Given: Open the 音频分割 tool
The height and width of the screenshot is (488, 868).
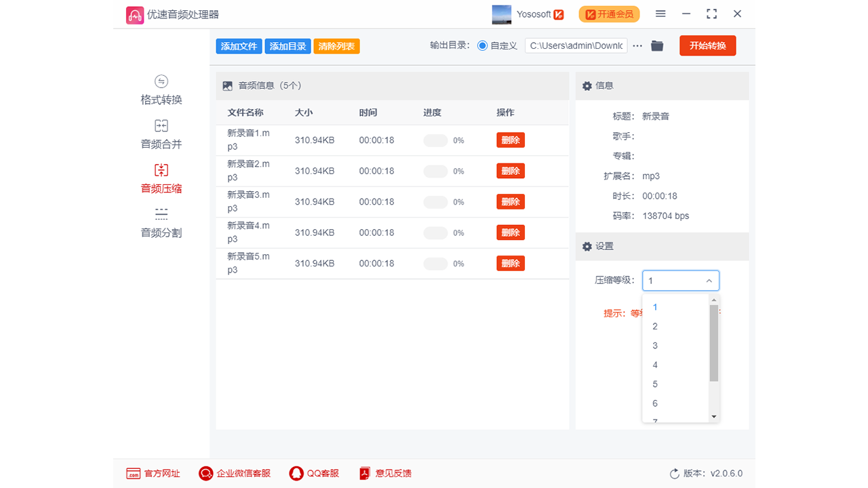Looking at the screenshot, I should click(161, 222).
